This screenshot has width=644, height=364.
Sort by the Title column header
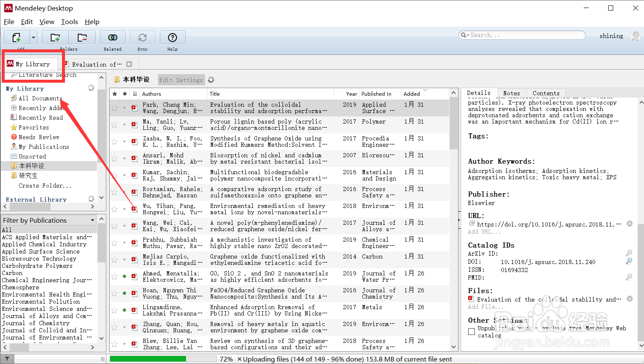pos(271,94)
